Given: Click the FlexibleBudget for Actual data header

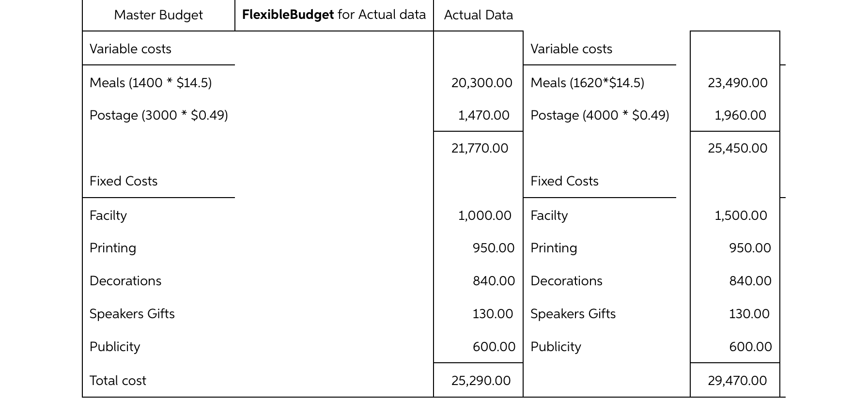Looking at the screenshot, I should [x=334, y=15].
